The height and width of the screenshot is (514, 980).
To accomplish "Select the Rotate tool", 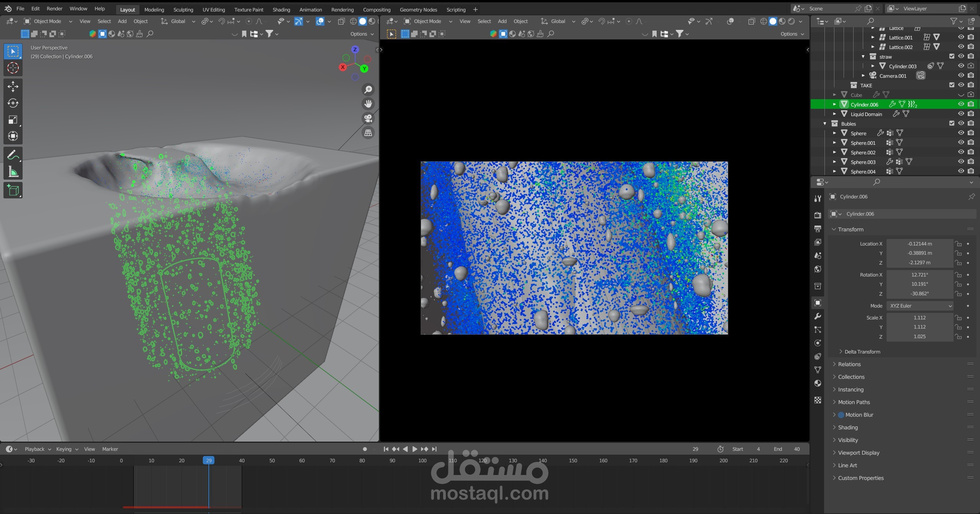I will click(13, 103).
